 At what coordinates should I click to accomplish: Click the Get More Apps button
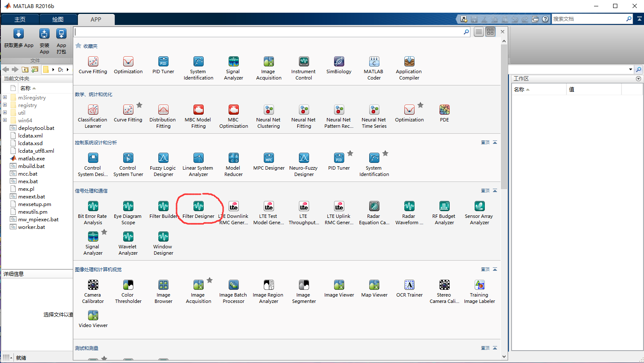[x=19, y=38]
